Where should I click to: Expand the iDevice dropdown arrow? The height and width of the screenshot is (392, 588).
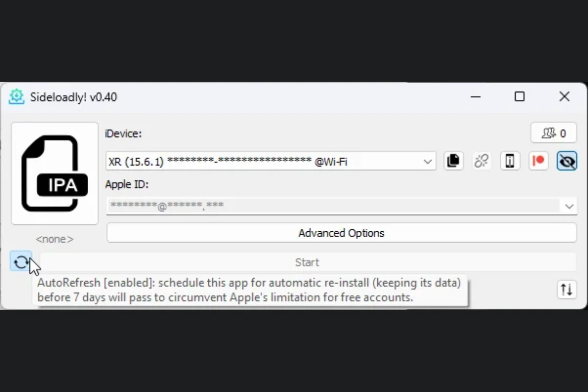click(x=427, y=161)
